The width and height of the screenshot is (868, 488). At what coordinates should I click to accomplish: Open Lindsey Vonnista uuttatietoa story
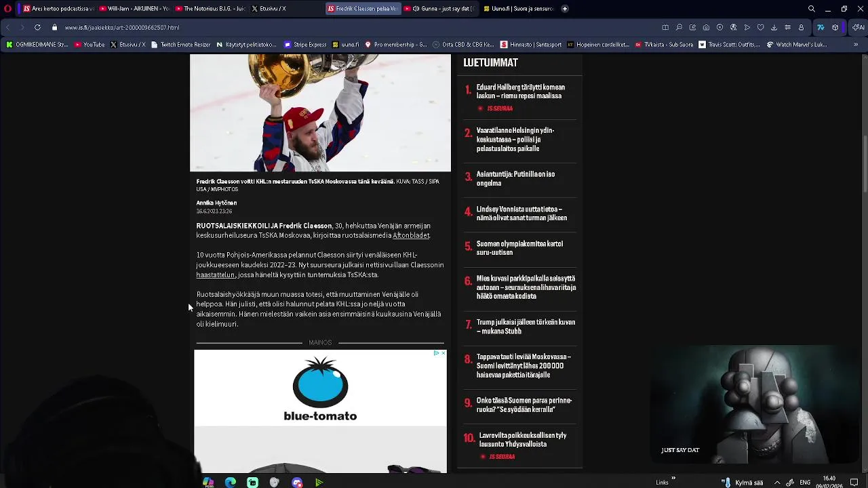521,213
